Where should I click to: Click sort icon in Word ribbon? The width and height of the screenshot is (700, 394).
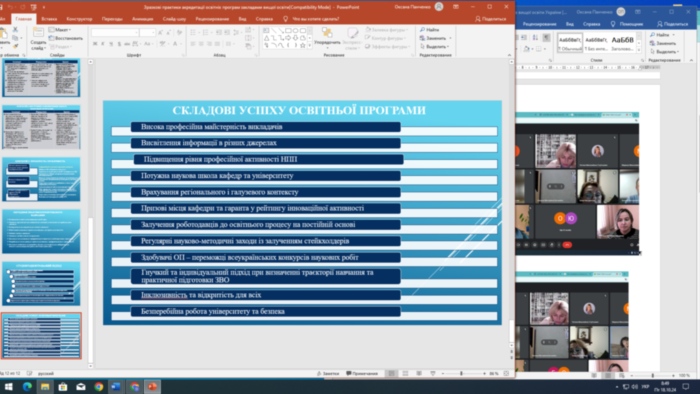click(535, 37)
